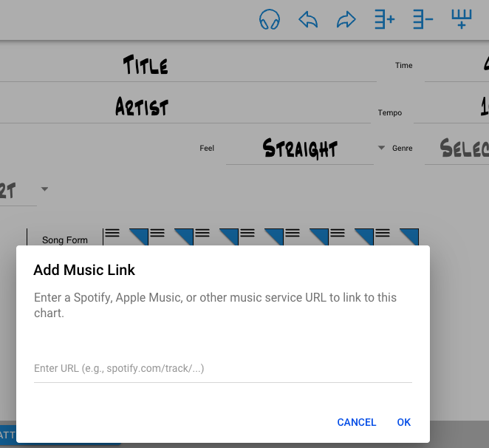489x448 pixels.
Task: Click the Song Form label
Action: pos(65,240)
